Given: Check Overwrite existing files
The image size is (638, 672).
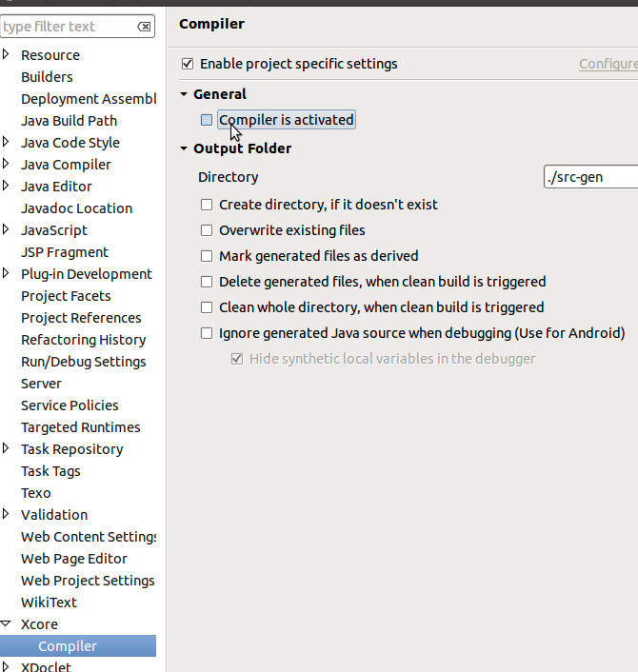Looking at the screenshot, I should pyautogui.click(x=207, y=230).
